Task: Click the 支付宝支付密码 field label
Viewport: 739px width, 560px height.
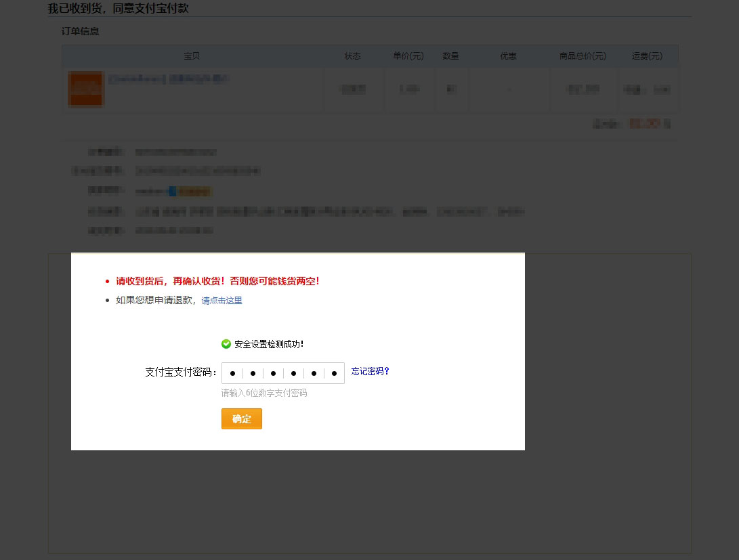Action: click(x=180, y=372)
